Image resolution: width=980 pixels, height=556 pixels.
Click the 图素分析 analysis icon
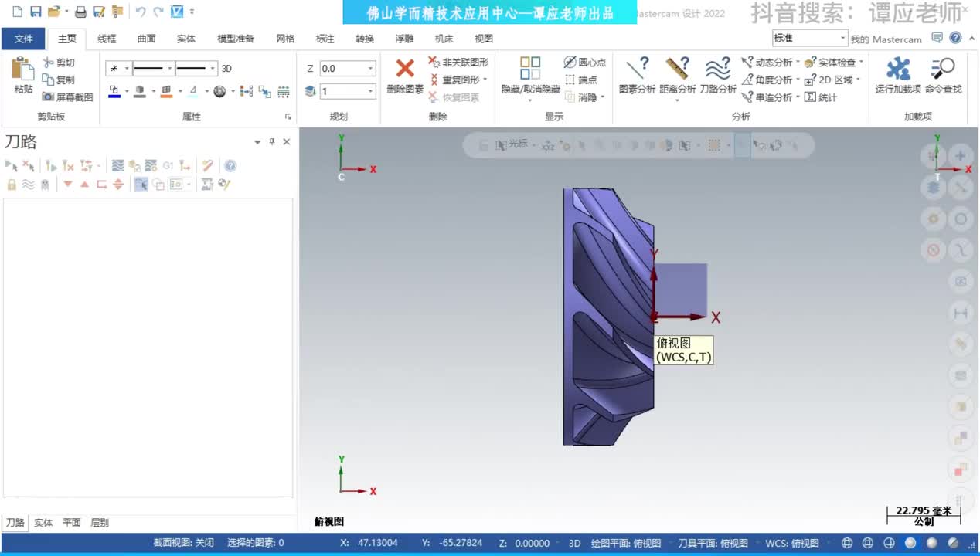(x=638, y=69)
